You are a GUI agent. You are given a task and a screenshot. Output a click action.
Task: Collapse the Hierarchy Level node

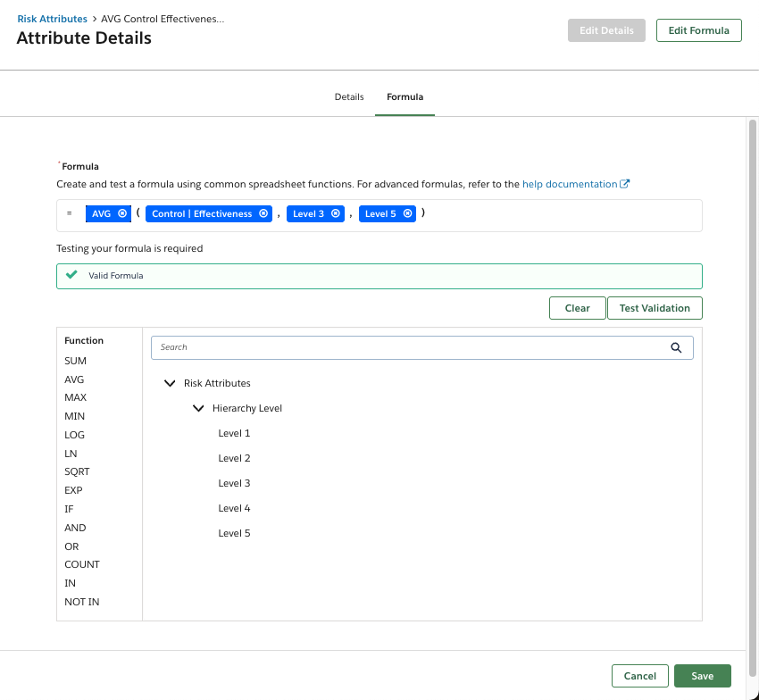pyautogui.click(x=198, y=407)
